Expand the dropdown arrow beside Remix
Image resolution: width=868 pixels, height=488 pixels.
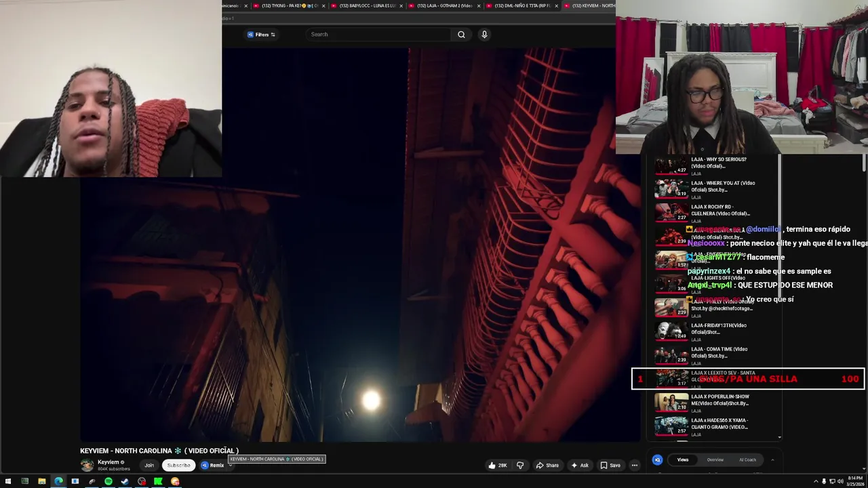231,465
